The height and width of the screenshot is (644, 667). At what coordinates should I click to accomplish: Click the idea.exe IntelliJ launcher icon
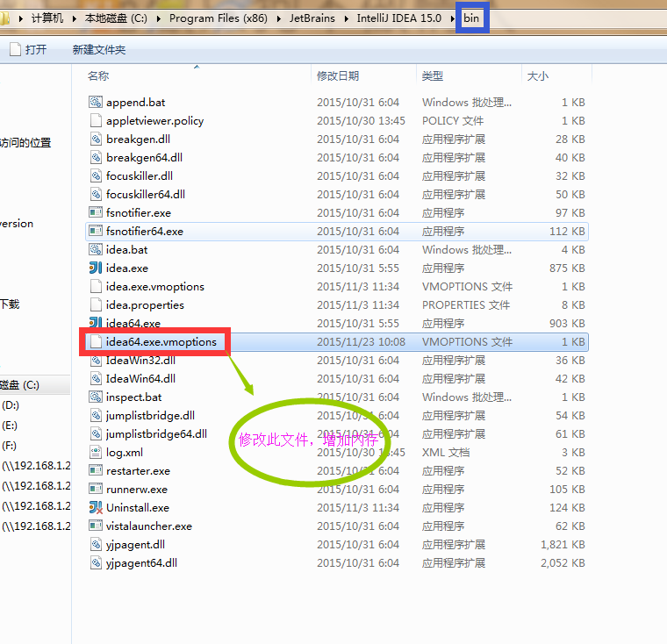(x=96, y=268)
